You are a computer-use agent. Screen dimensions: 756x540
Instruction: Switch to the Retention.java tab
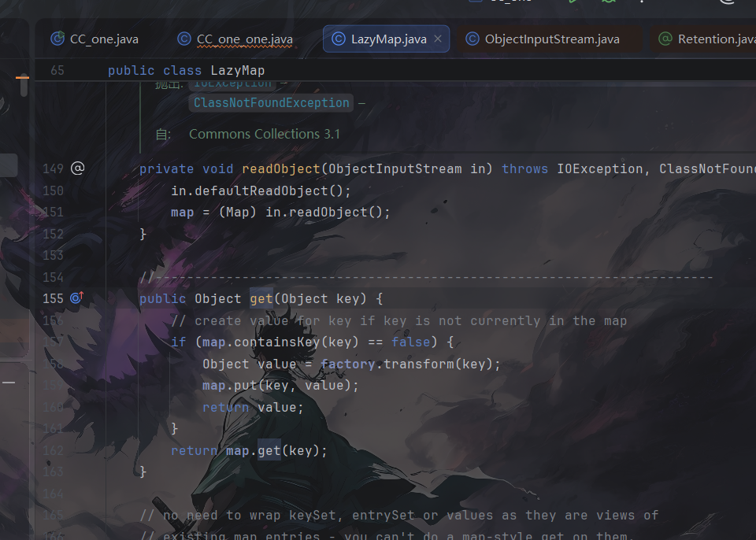(707, 39)
